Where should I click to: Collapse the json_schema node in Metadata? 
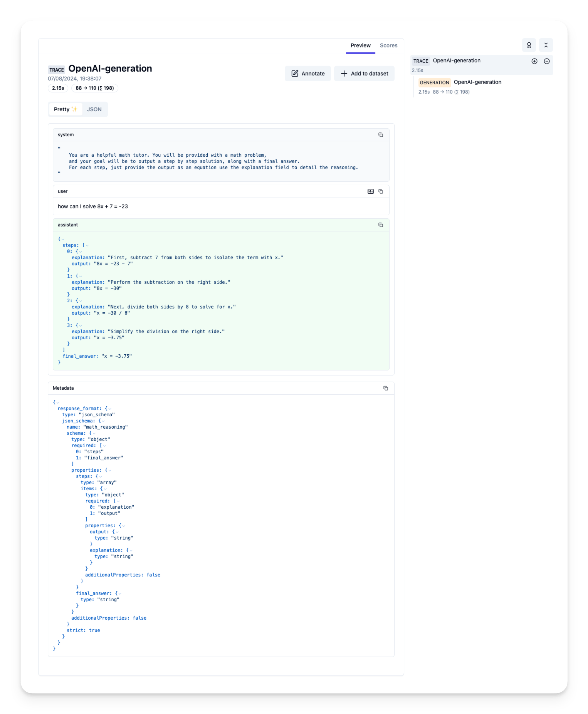[103, 421]
